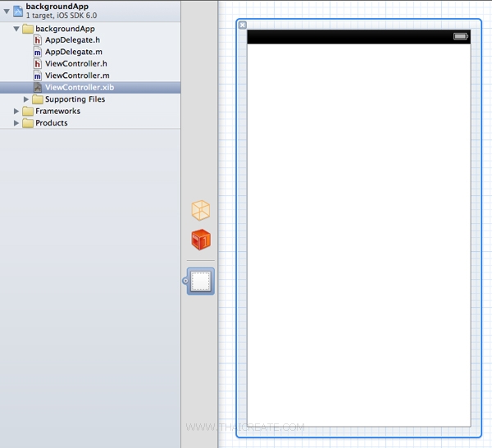The image size is (492, 448).
Task: Close the view canvas with the x button
Action: click(243, 25)
